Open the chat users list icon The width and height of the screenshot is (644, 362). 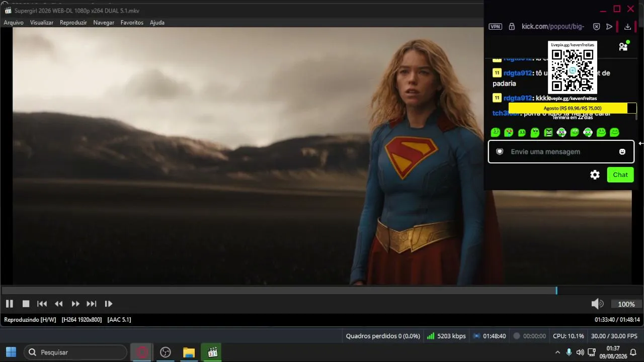[x=623, y=47]
